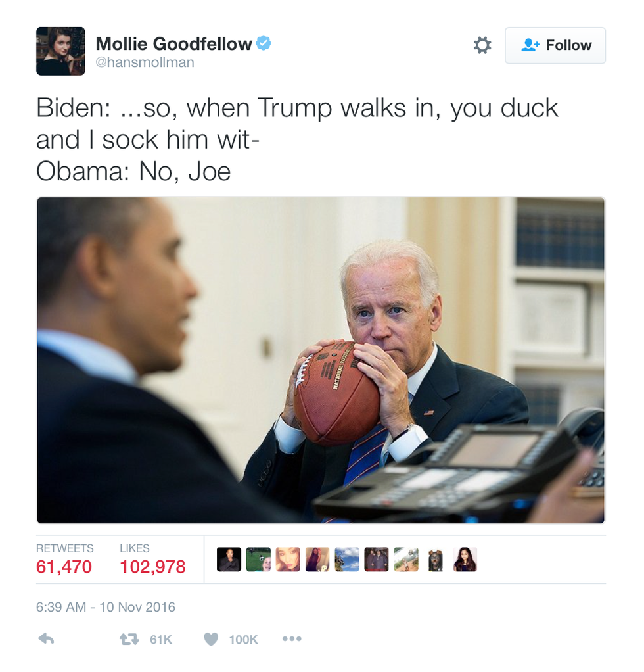Click the dog photo liker avatar
The width and height of the screenshot is (644, 672).
[436, 560]
